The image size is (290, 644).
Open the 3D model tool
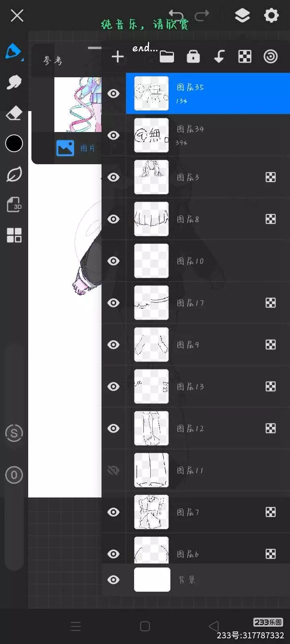click(14, 204)
